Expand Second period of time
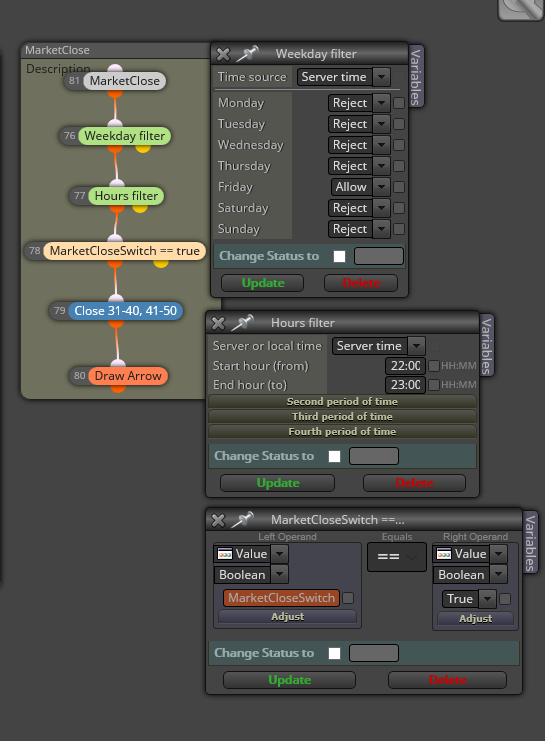Image resolution: width=545 pixels, height=741 pixels. tap(342, 402)
